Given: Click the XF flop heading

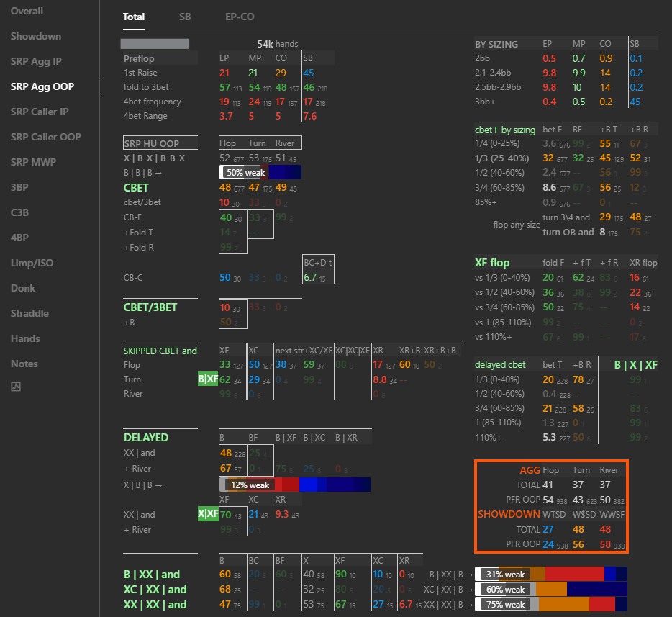Looking at the screenshot, I should click(x=492, y=263).
